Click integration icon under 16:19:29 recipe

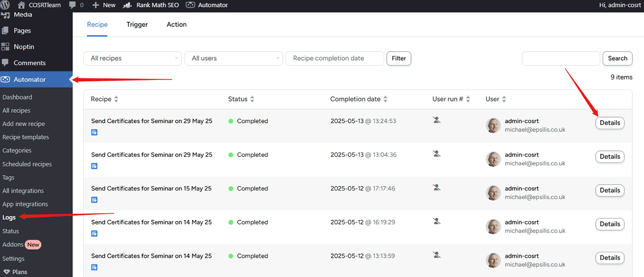(94, 234)
